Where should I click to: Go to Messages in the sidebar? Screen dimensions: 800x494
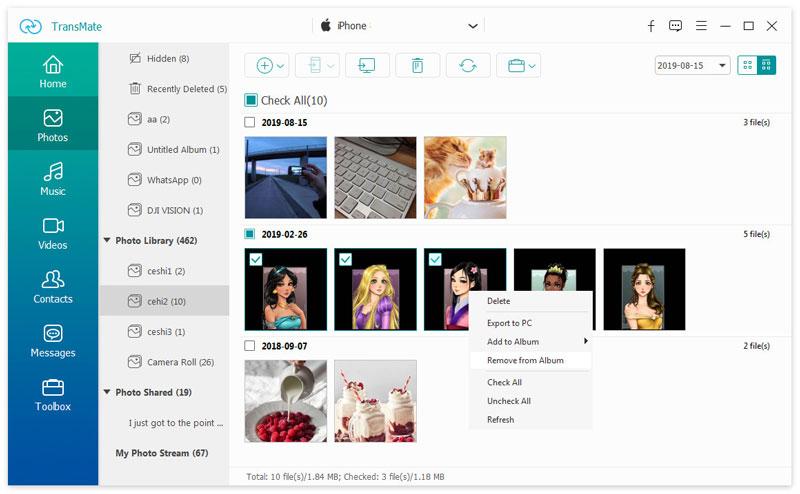coord(53,341)
